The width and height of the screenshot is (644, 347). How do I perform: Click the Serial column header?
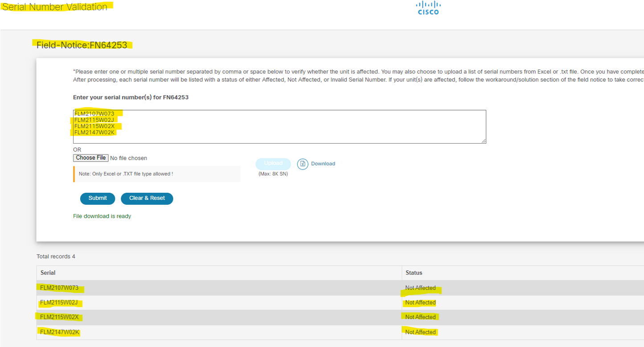(x=48, y=273)
